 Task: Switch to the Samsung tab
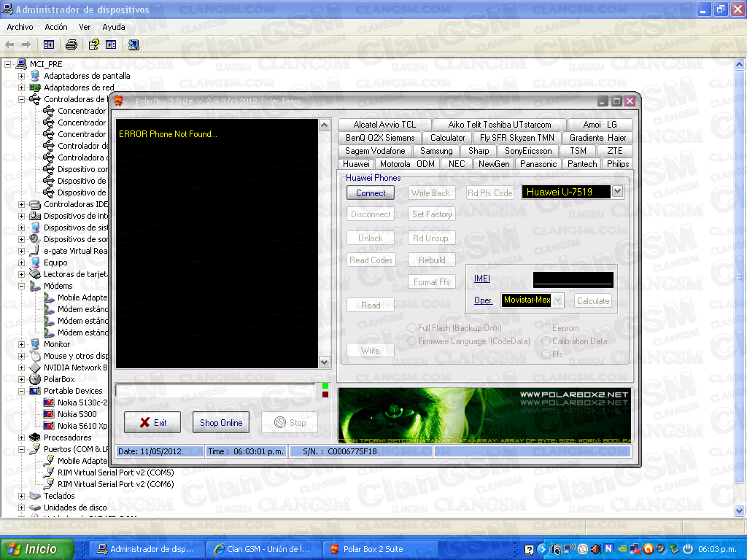(x=436, y=151)
